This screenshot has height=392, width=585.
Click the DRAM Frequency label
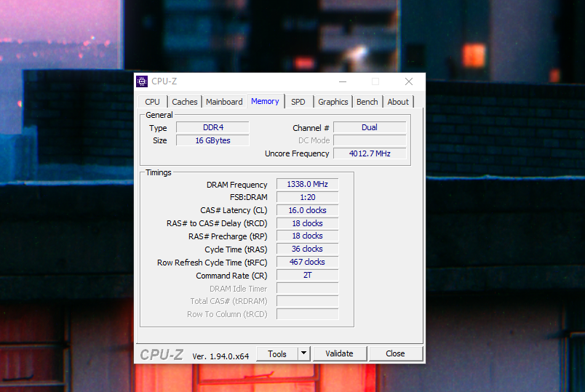coord(237,185)
